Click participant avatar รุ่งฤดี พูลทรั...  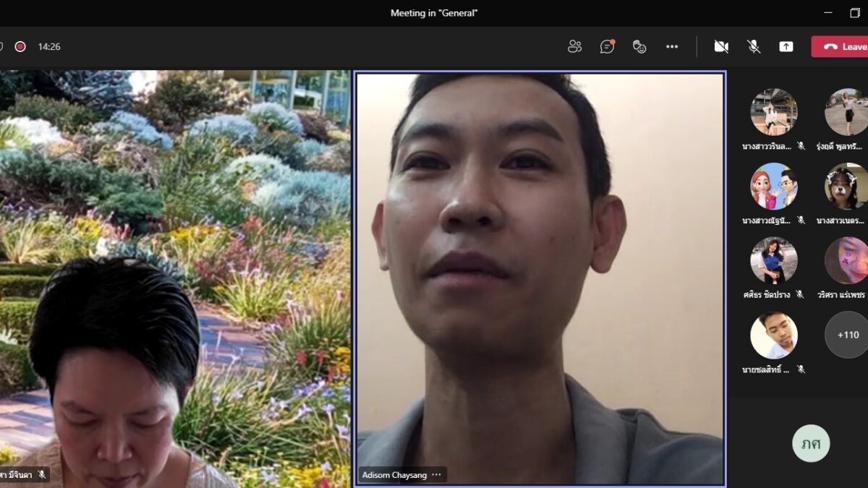point(846,112)
